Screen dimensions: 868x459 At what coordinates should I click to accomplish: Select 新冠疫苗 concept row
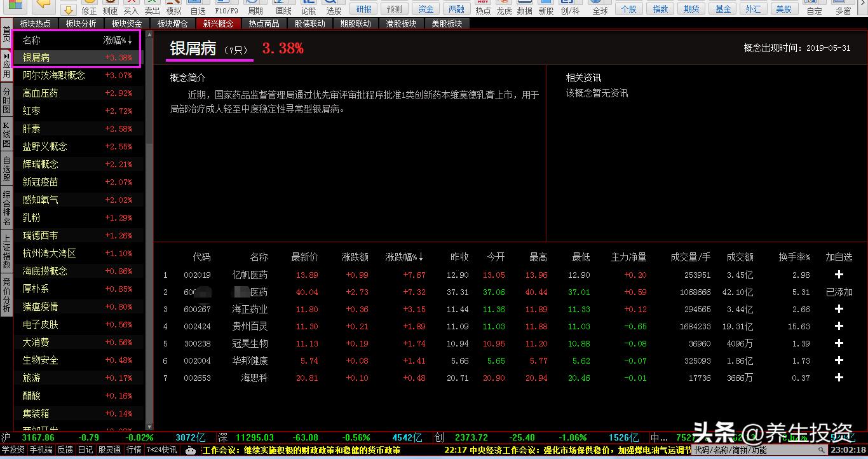[x=79, y=182]
